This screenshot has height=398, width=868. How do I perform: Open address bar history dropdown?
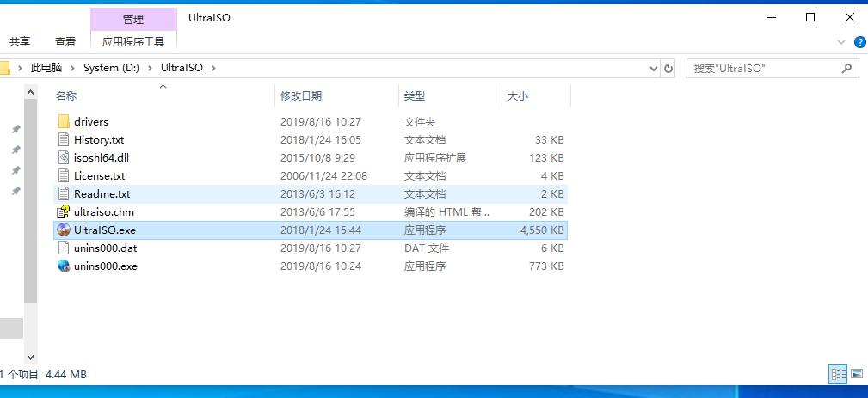point(653,68)
